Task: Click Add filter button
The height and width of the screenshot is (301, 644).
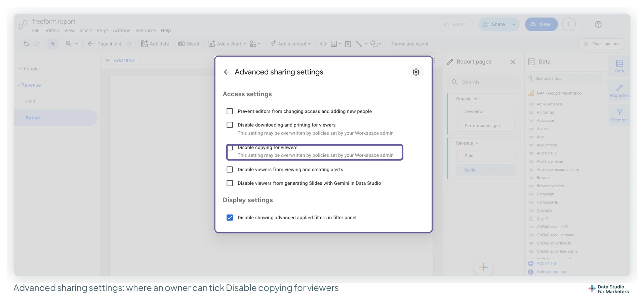Action: click(120, 61)
